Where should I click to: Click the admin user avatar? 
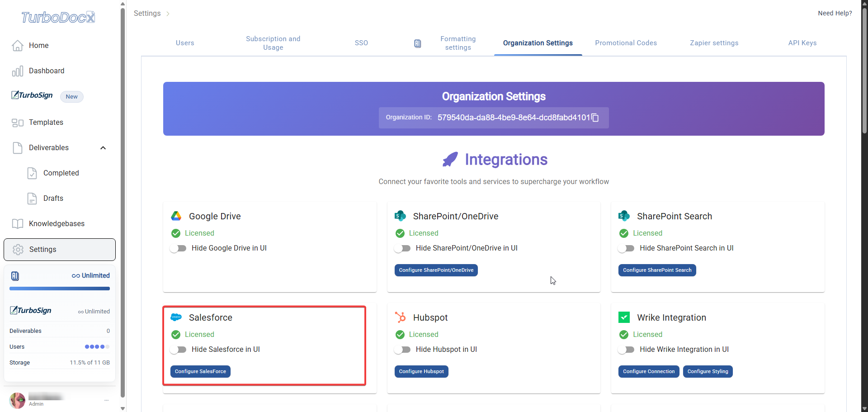tap(18, 400)
